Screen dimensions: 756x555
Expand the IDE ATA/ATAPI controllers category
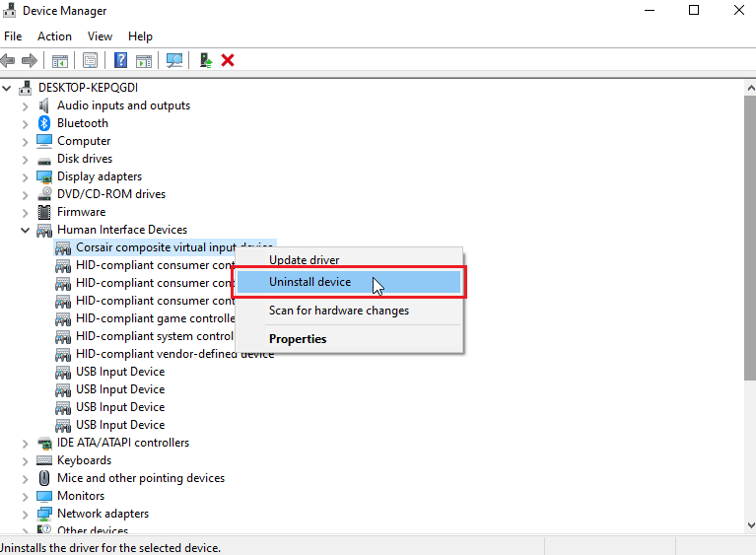pos(25,444)
